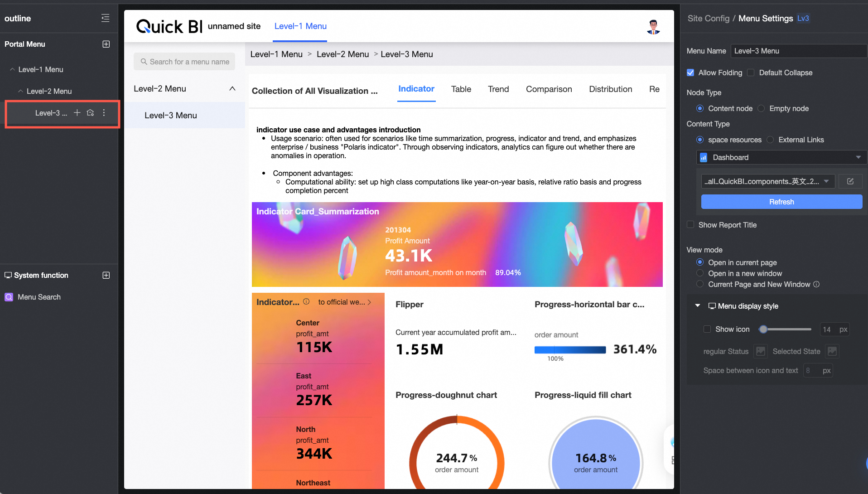This screenshot has width=868, height=494.
Task: Toggle the Allow Folding checkbox
Action: point(690,73)
